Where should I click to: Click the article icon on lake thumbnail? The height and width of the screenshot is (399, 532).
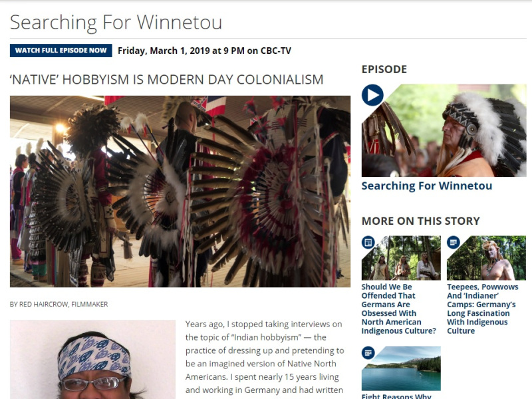coord(368,353)
